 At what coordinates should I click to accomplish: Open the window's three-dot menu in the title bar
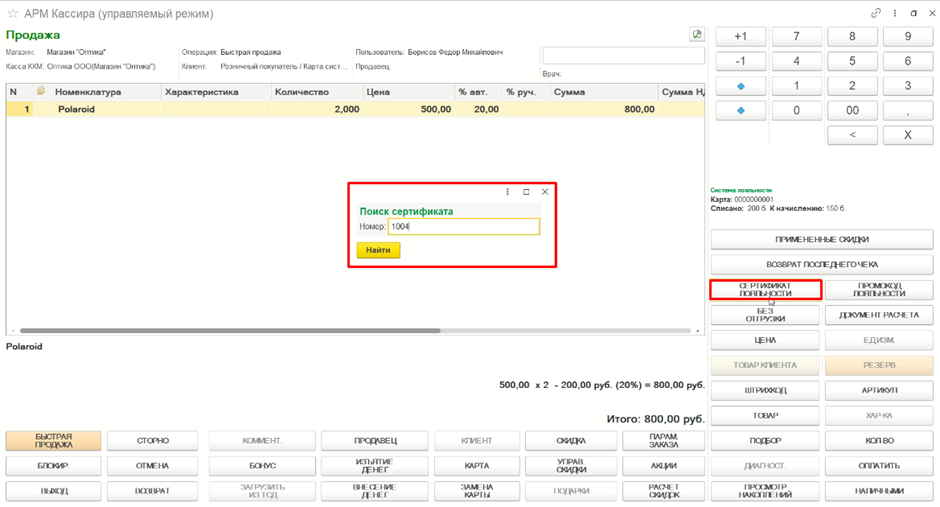895,13
